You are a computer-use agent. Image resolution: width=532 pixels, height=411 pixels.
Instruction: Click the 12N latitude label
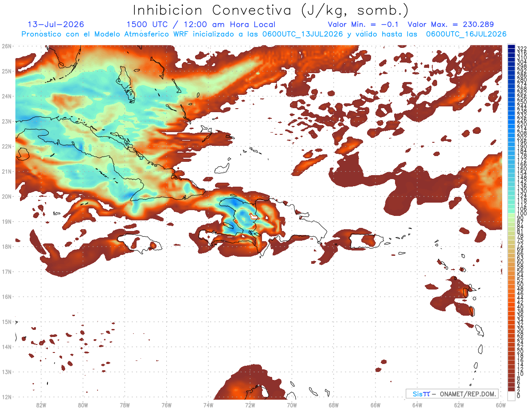[7, 397]
